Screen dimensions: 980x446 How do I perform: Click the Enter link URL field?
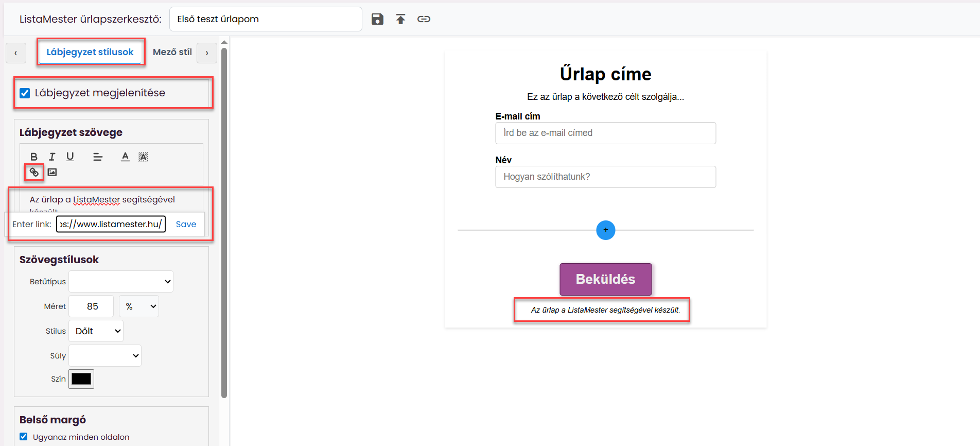click(111, 224)
